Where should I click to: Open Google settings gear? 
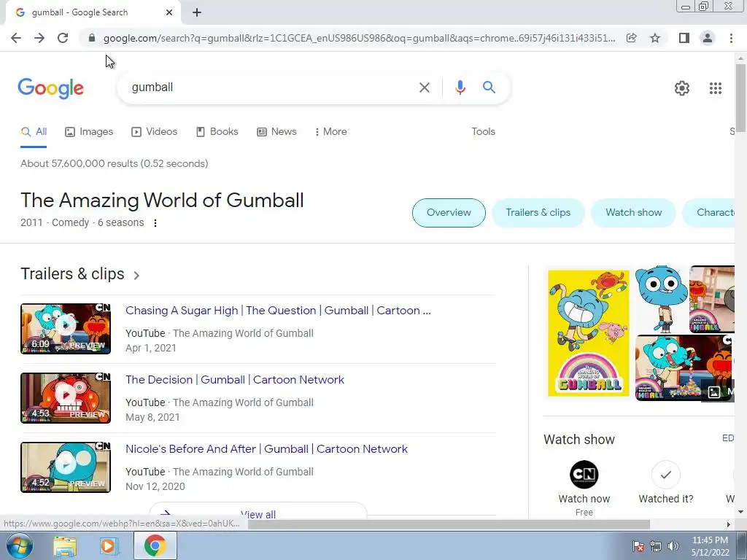tap(682, 88)
